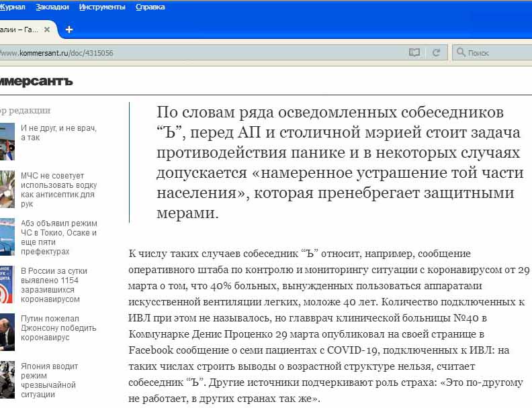Screen dimensions: 532x408
Task: Close the current browser tab
Action: (47, 30)
